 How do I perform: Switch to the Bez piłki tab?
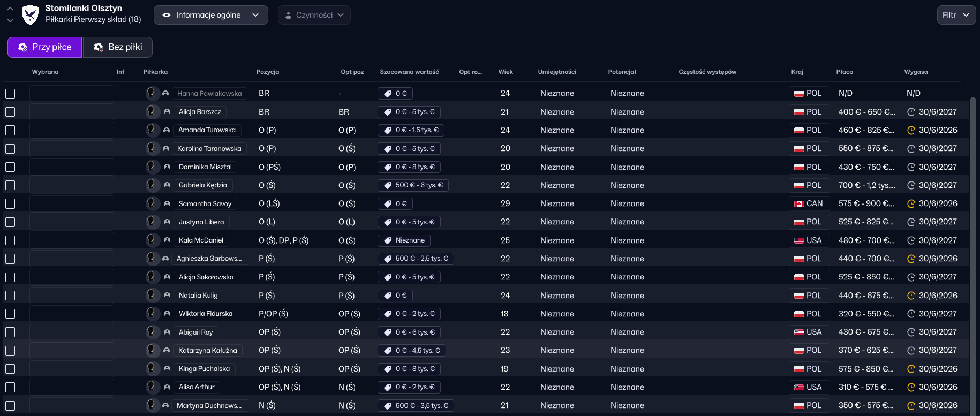click(x=118, y=47)
